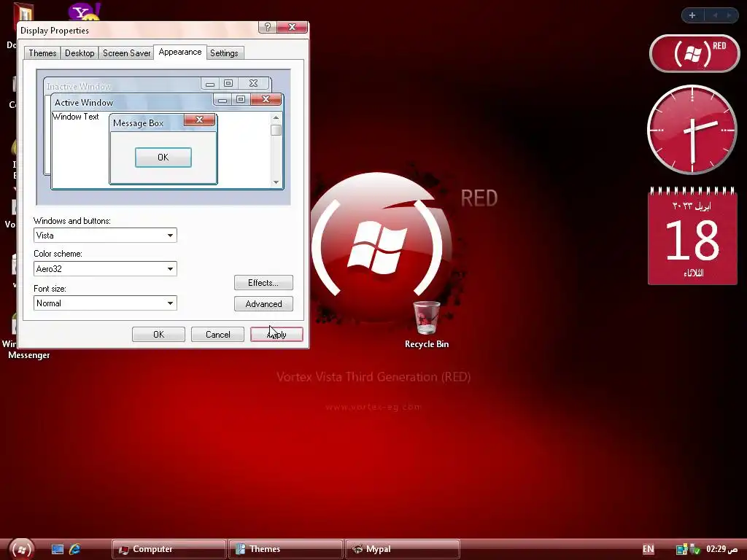Apply the appearance changes
747x560 pixels.
(x=276, y=334)
